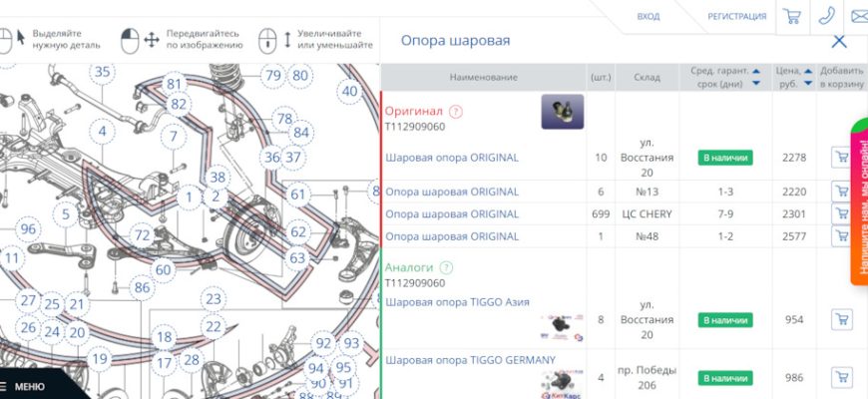This screenshot has height=399, width=868.
Task: Open the envelope message icon
Action: pyautogui.click(x=858, y=16)
